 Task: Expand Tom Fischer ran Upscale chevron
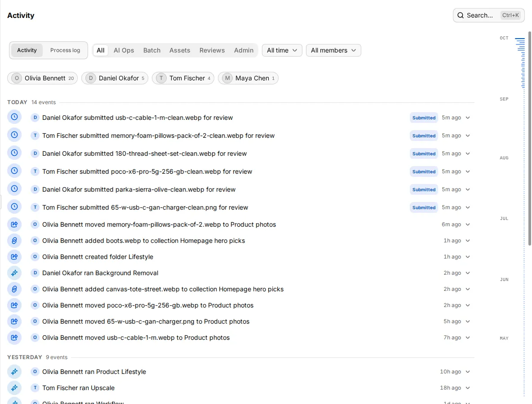pos(468,388)
